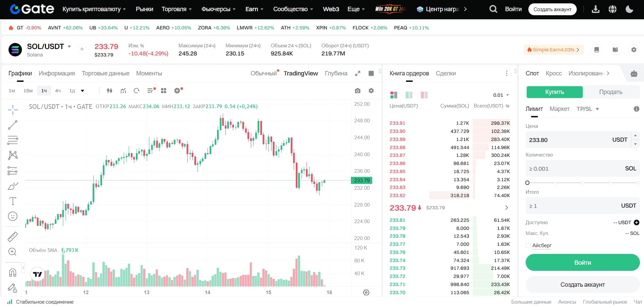Open the SOL/USDT pair dropdown
Screen dimensions: 644x306
pos(69,46)
